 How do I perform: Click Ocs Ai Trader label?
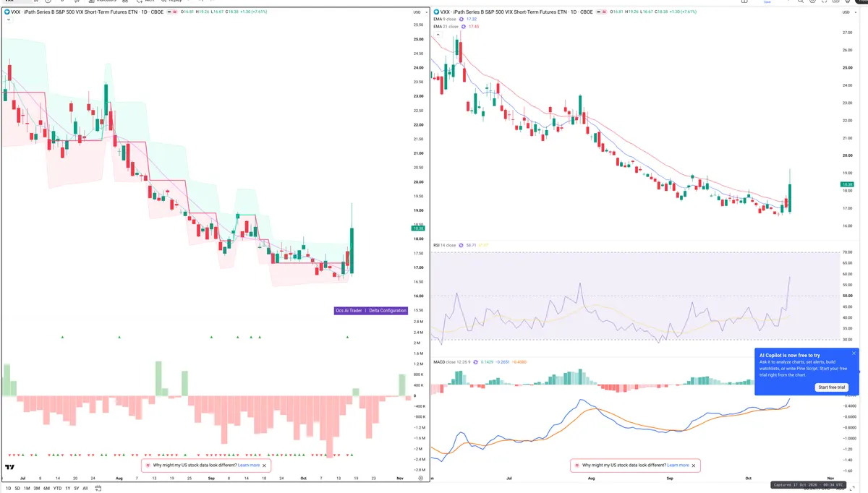click(x=349, y=310)
